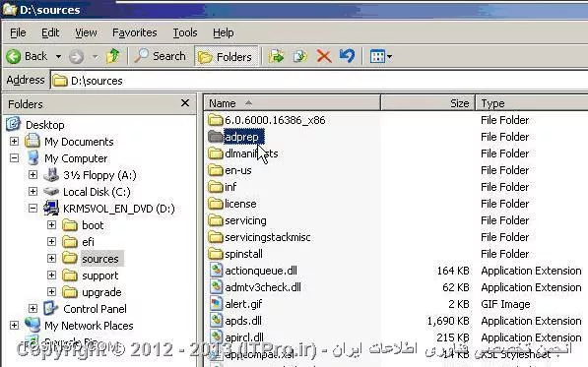Image resolution: width=588 pixels, height=367 pixels.
Task: Sort by Name column header
Action: click(293, 103)
